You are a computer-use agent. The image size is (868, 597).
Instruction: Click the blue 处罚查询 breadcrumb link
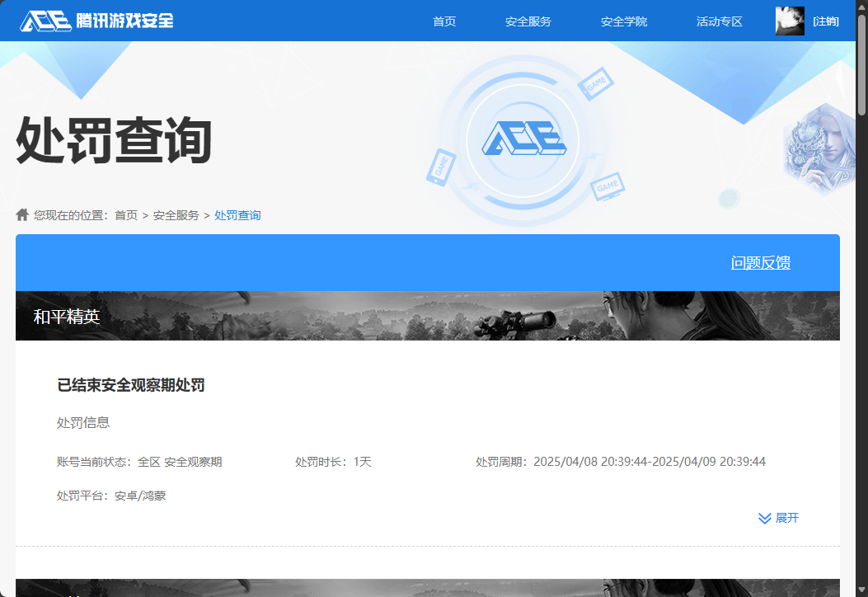pos(237,215)
